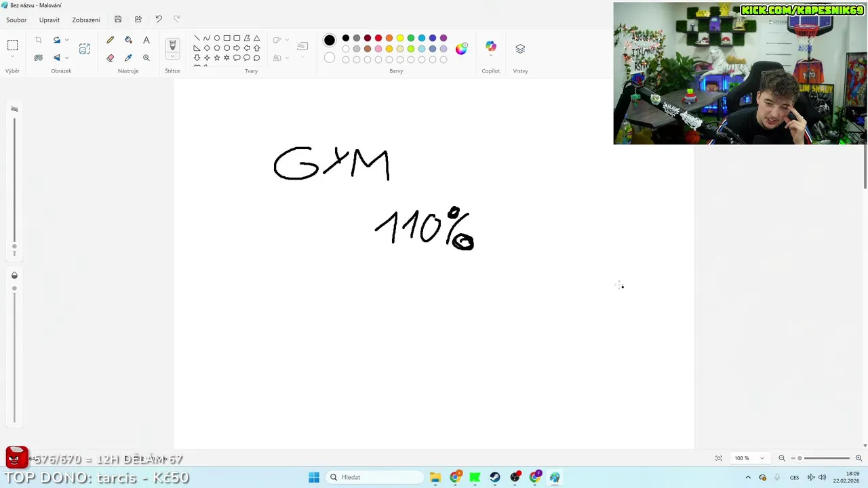
Task: Select the Color picker eyedropper tool
Action: [128, 58]
